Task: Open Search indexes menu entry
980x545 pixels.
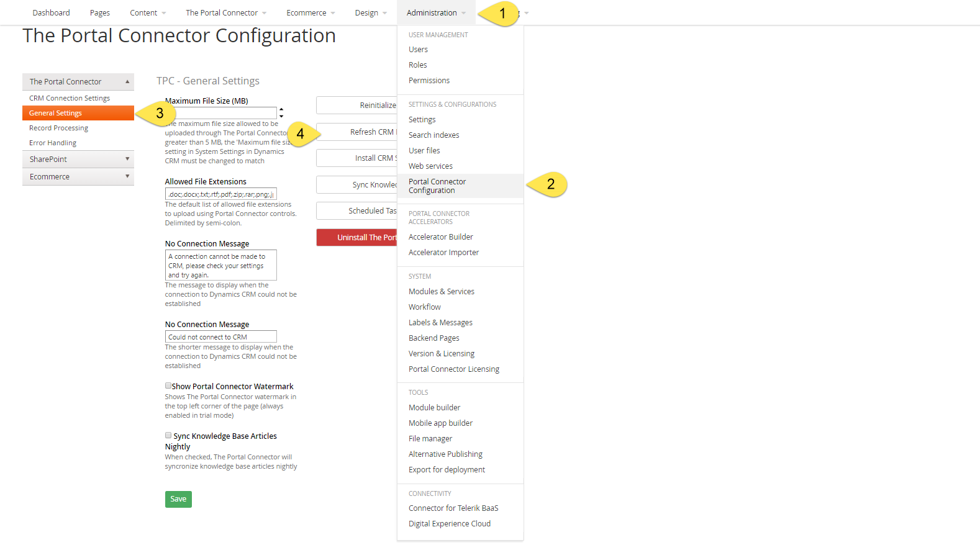Action: (434, 135)
